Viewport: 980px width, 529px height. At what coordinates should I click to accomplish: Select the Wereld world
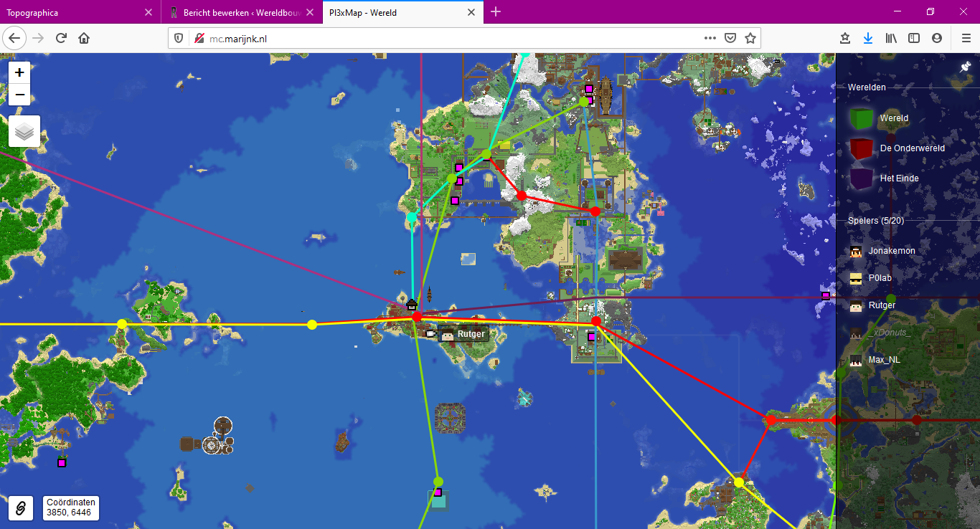[893, 118]
